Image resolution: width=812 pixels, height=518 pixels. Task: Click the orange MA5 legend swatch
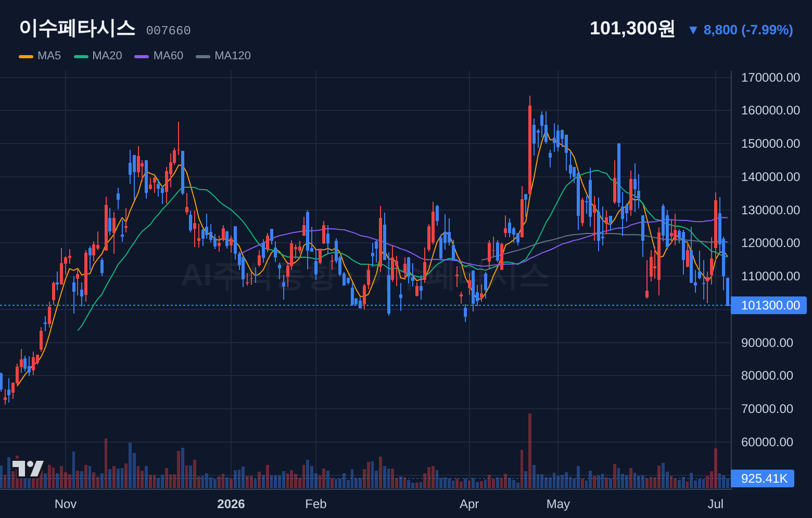tap(26, 56)
